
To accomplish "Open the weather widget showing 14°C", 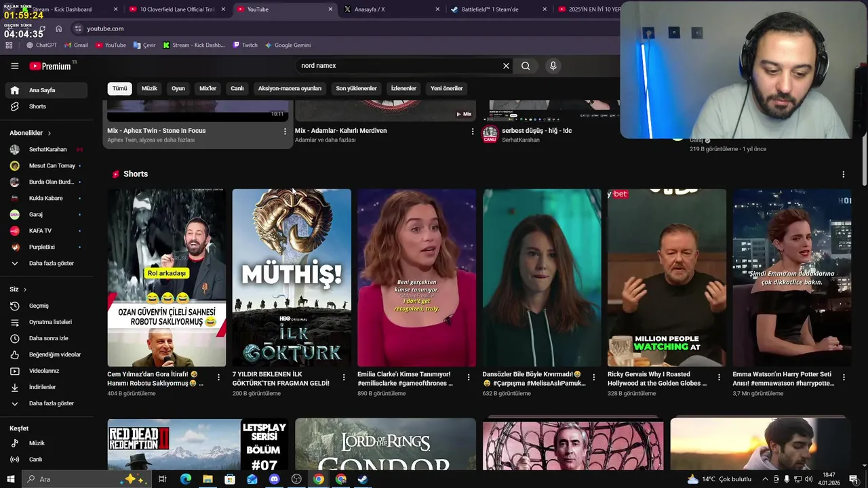I will coord(719,479).
